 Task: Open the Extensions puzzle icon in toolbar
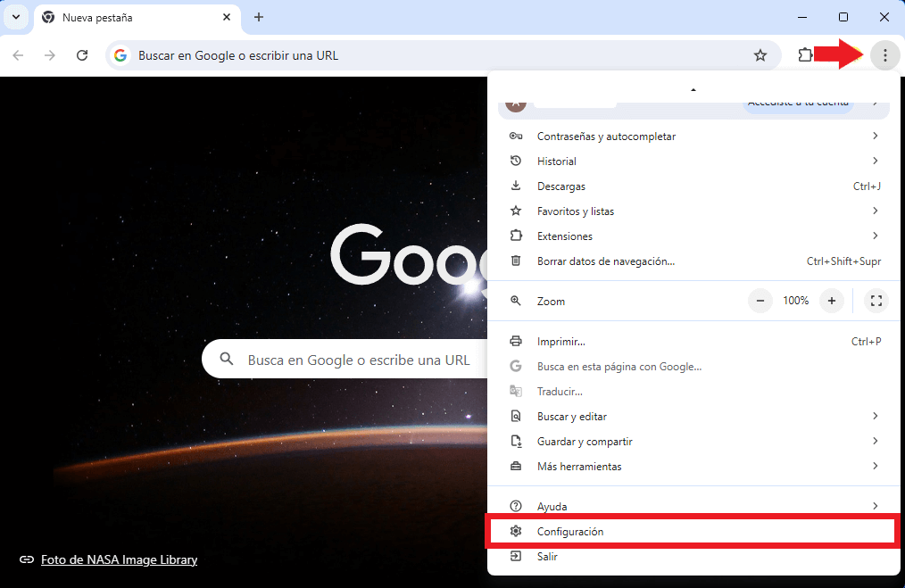point(804,55)
